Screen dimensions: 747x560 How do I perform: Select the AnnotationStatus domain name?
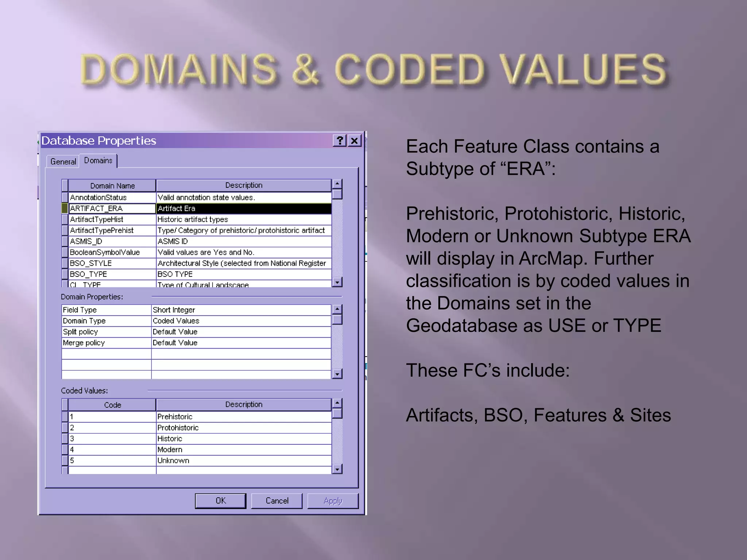pos(112,197)
